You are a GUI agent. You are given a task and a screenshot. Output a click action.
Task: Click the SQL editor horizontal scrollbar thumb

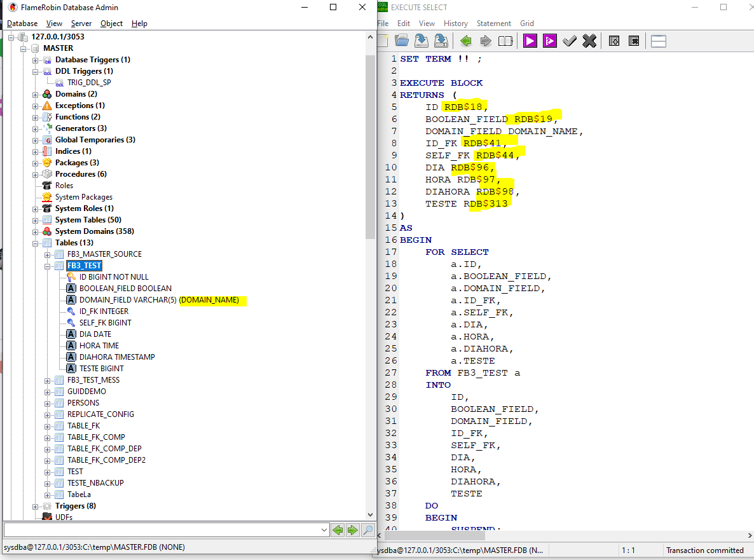(434, 535)
